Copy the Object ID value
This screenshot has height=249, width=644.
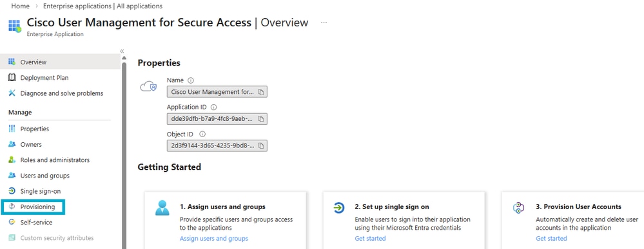click(261, 145)
